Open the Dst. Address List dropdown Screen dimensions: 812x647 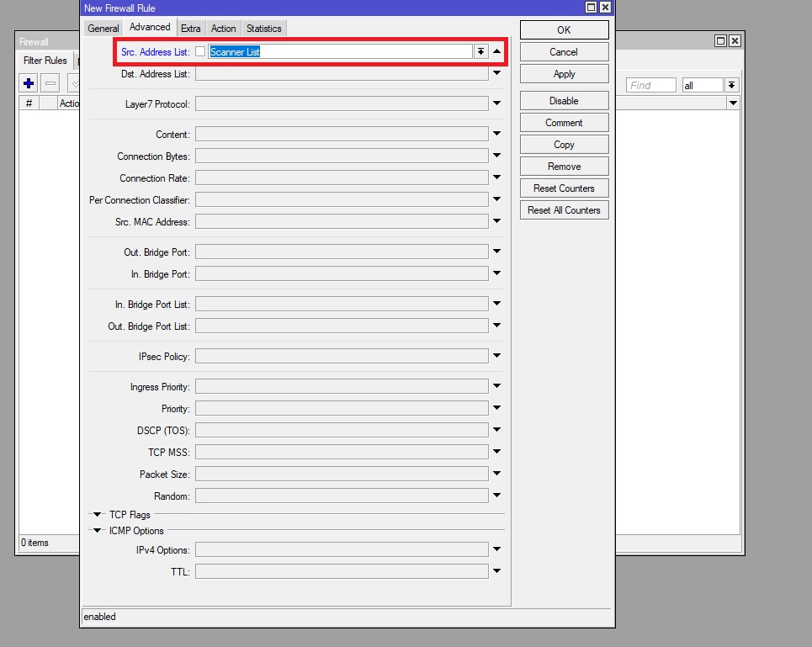pos(496,74)
